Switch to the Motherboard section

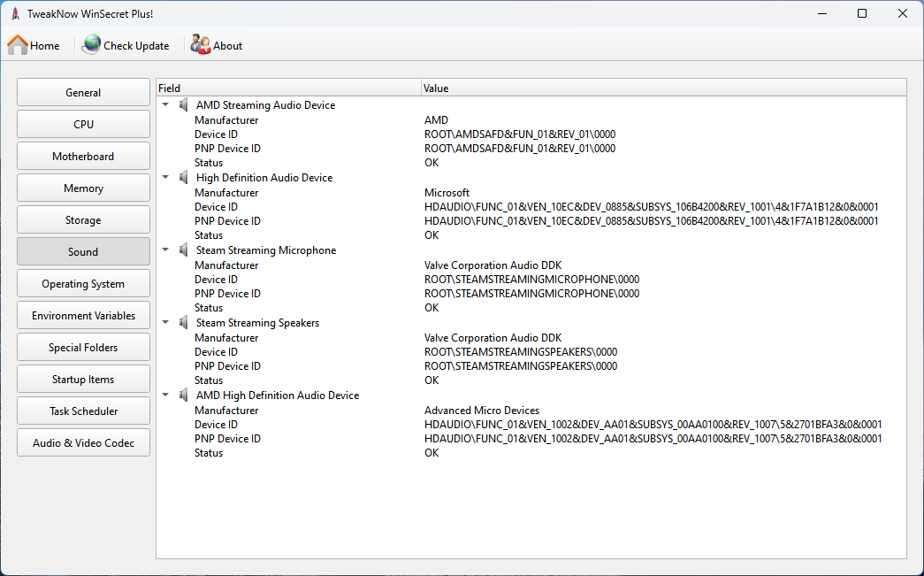coord(83,157)
